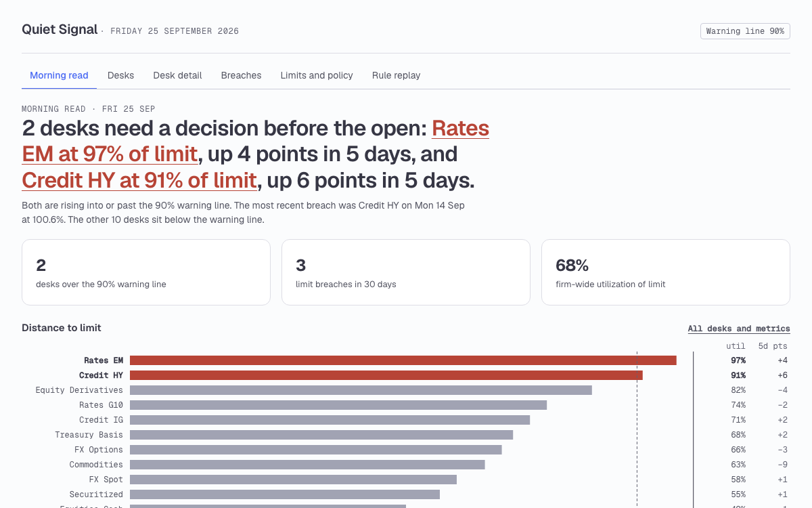Follow the Rates EM at 97% headline link
The image size is (812, 508).
[256, 141]
